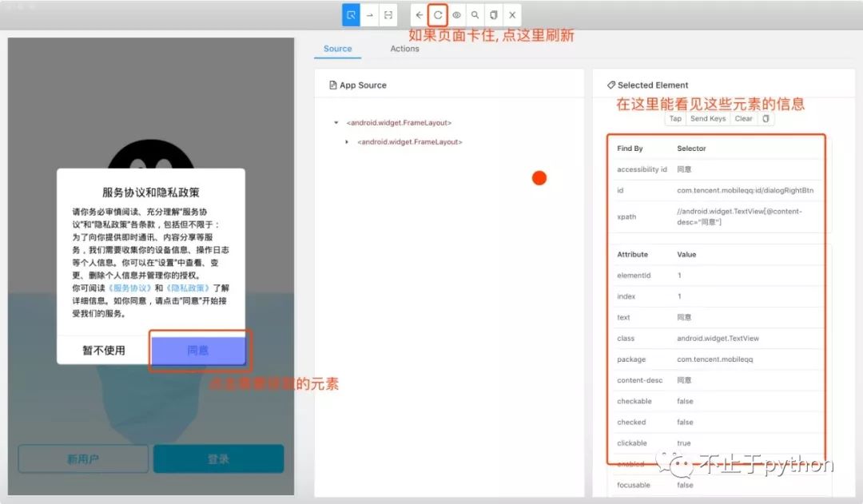Start recording with the eye icon
863x504 pixels.
pyautogui.click(x=456, y=15)
